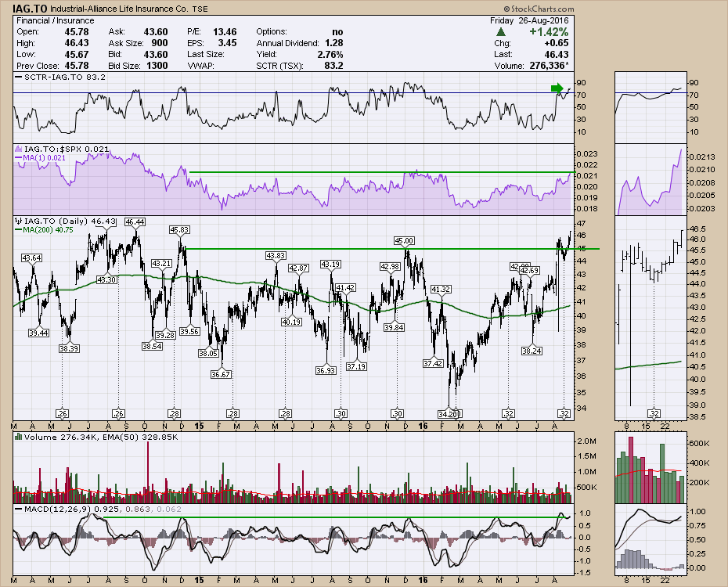Click the Bid Size value 1300
This screenshot has width=728, height=587.
tap(157, 66)
